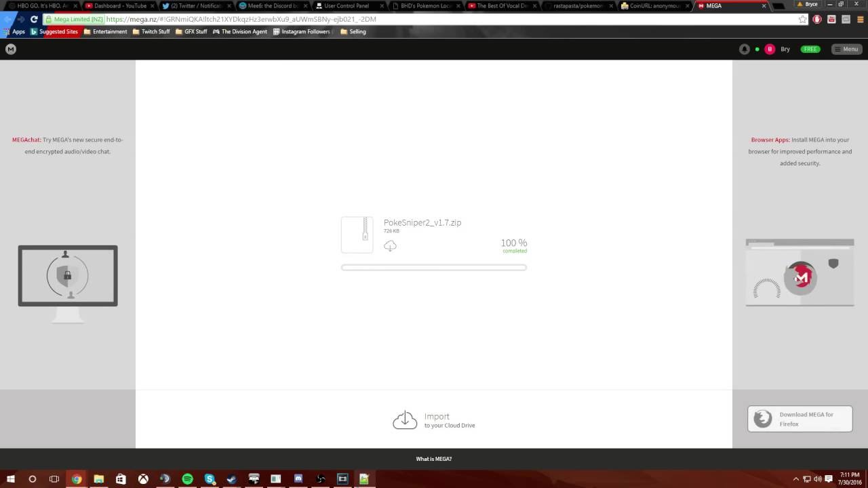Viewport: 868px width, 488px height.
Task: Open Steam from the taskbar
Action: (x=231, y=479)
